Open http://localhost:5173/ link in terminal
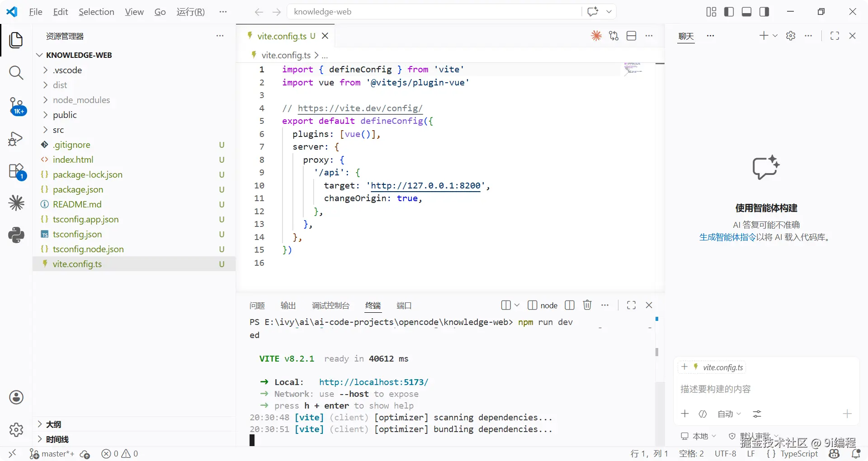Image resolution: width=868 pixels, height=461 pixels. 373,382
